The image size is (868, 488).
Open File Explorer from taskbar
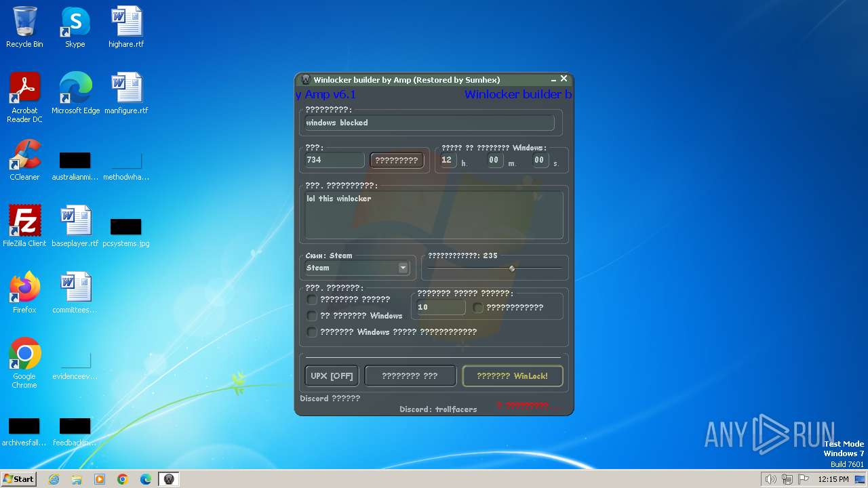point(77,479)
